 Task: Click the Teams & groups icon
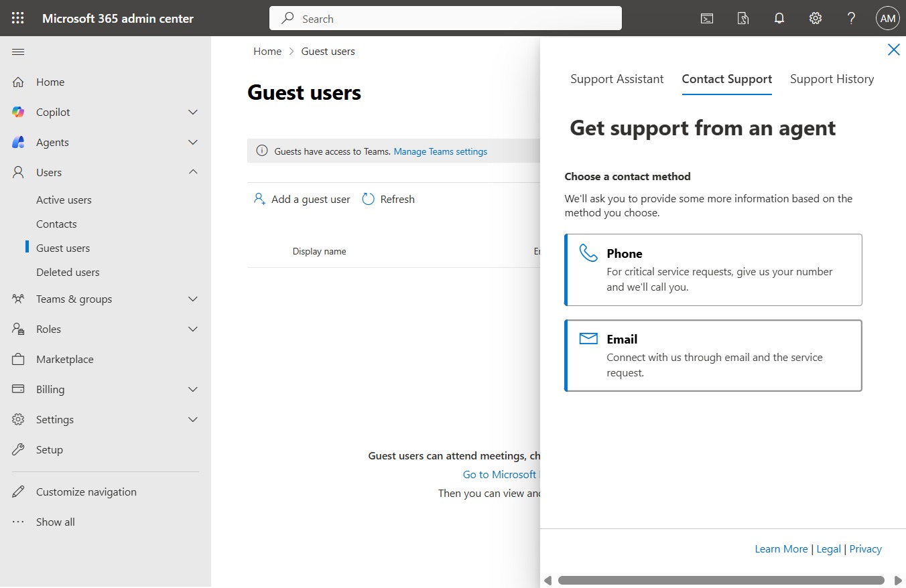[x=18, y=299]
